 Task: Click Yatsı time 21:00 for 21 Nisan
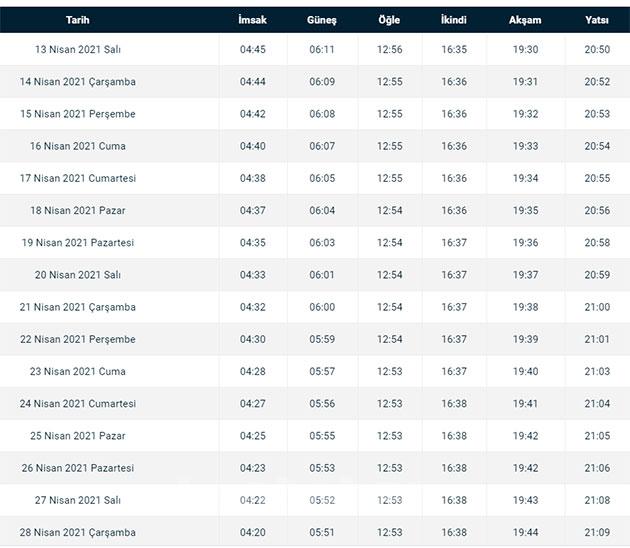click(597, 307)
